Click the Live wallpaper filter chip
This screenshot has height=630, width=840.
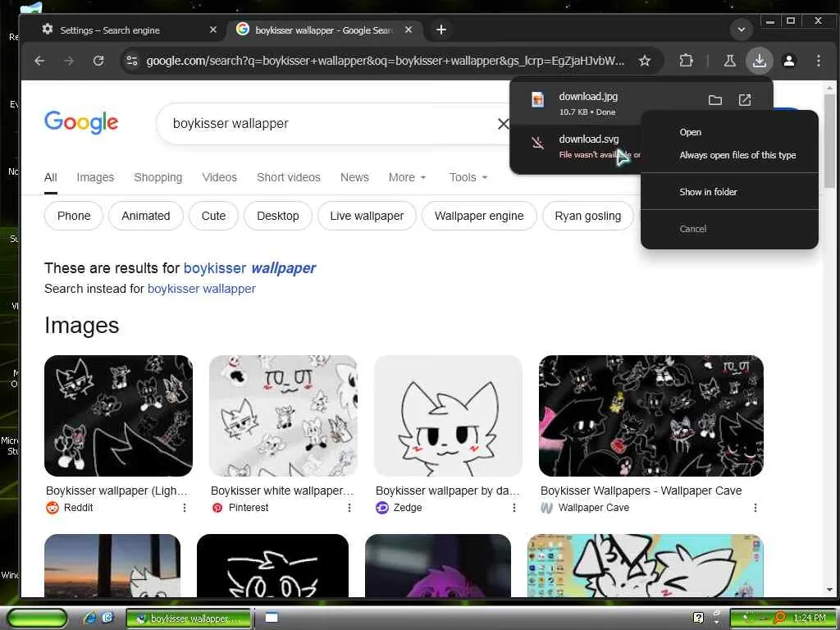[367, 216]
